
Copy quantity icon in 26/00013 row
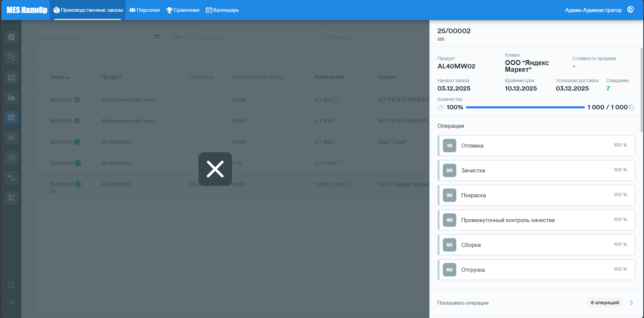336,100
